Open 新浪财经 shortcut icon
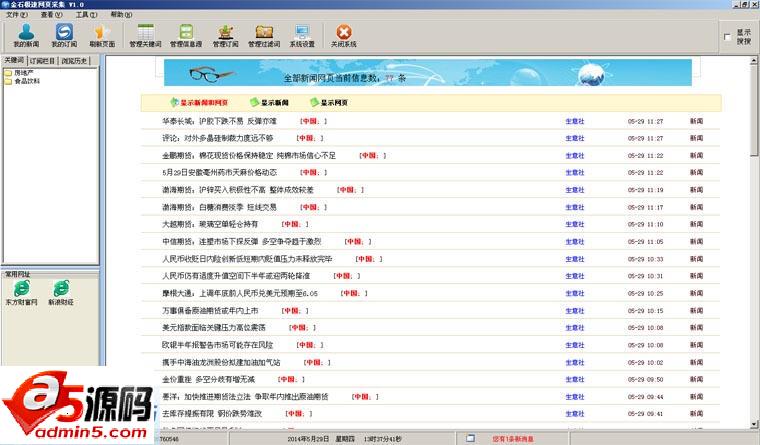The image size is (760, 445). coord(61,292)
